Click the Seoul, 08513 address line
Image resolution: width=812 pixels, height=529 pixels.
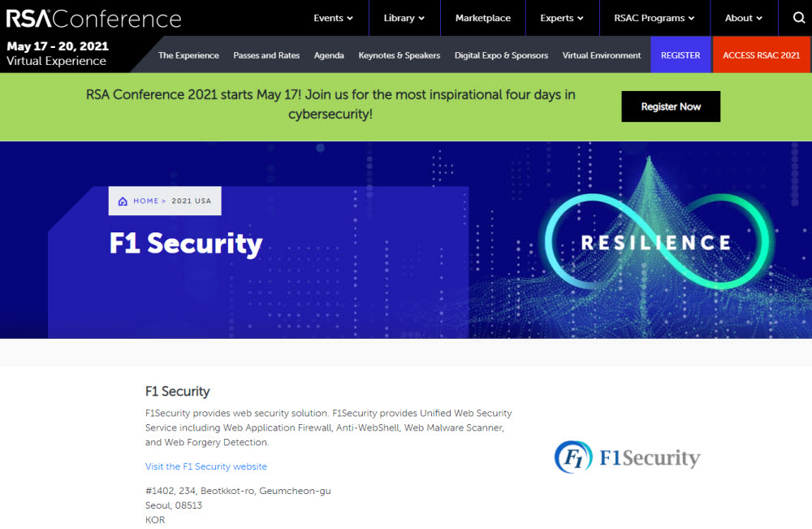pos(174,505)
